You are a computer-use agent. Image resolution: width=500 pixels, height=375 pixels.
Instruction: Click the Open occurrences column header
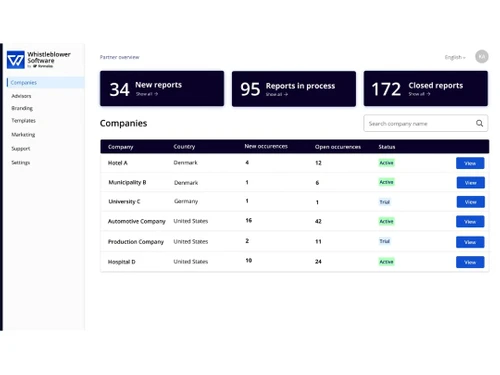coord(338,147)
